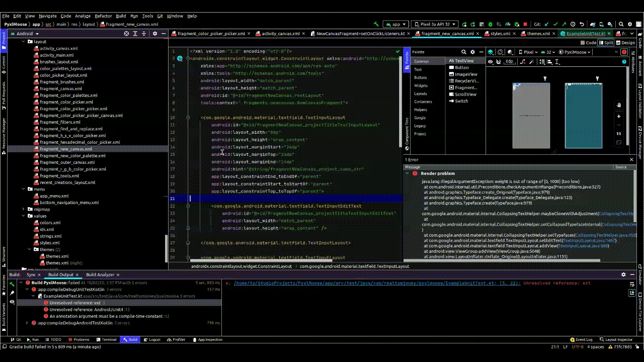Toggle the view options eye icon
This screenshot has width=644, height=362.
(491, 61)
